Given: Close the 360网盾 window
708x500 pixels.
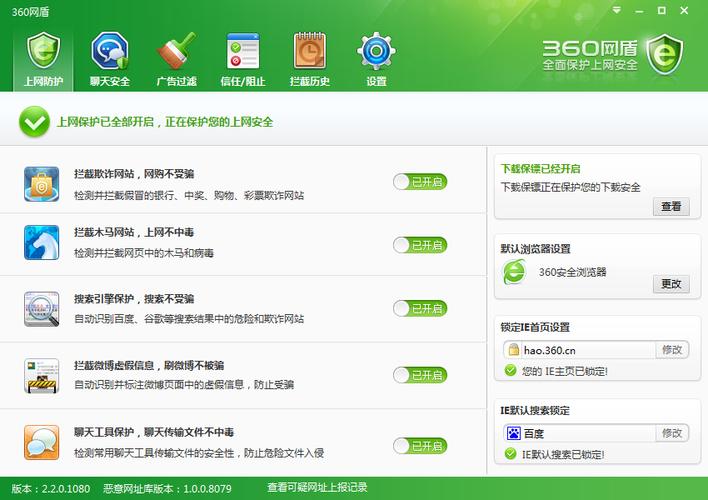Looking at the screenshot, I should 684,10.
